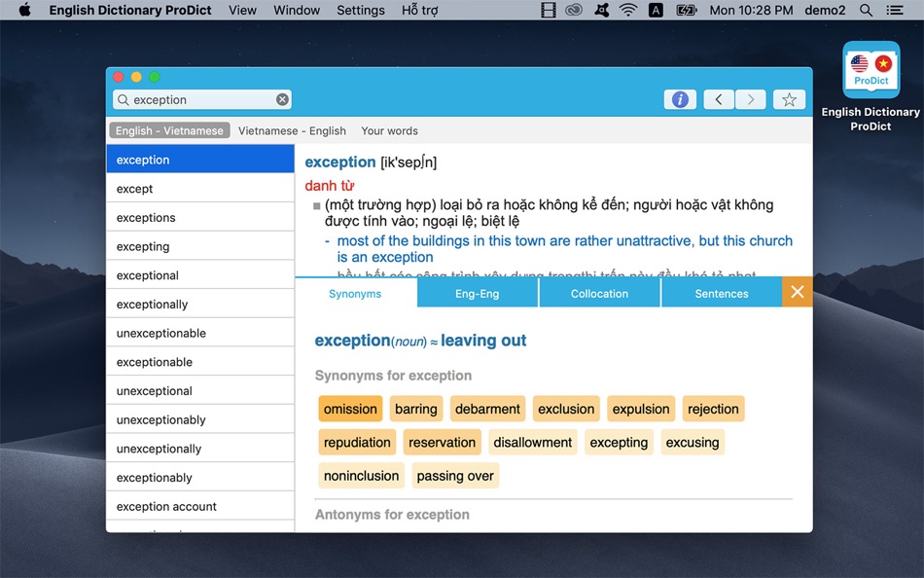Screen dimensions: 924x578
Task: Click the omission synonym tag
Action: 350,409
